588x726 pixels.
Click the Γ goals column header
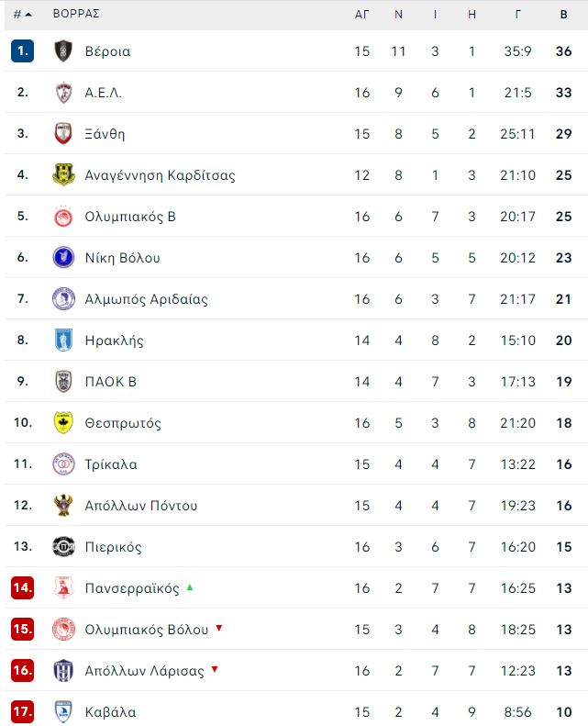pos(517,15)
